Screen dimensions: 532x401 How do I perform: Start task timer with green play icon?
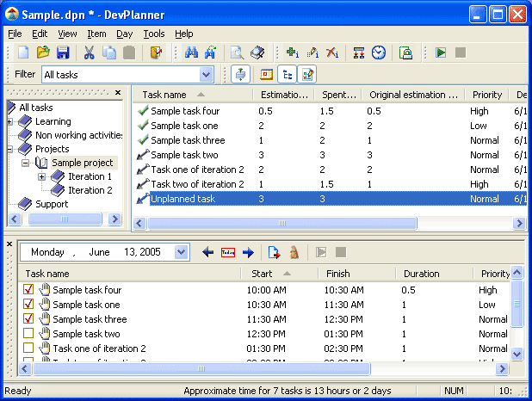441,52
